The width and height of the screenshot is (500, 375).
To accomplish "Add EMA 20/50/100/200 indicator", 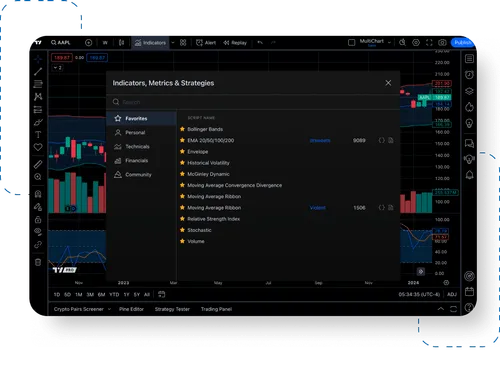I will [x=211, y=140].
